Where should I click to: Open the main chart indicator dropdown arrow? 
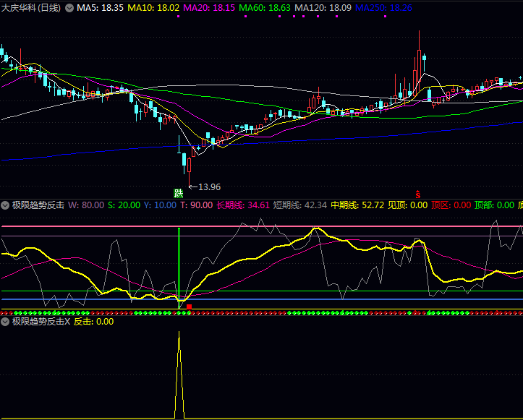(x=69, y=7)
